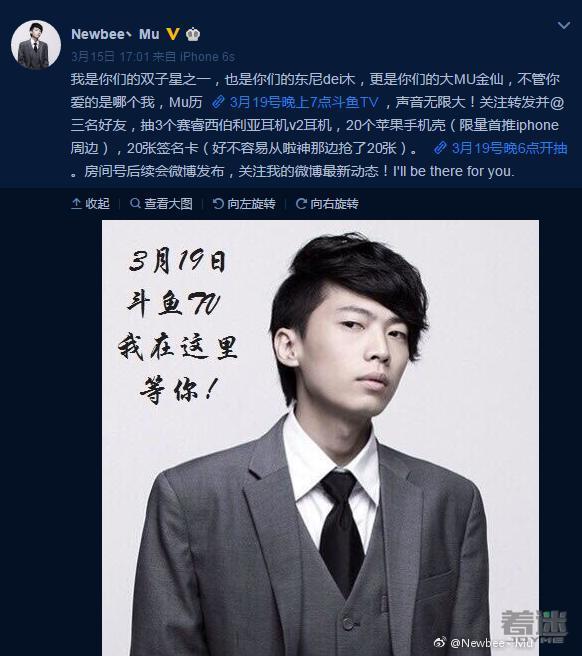Click the crown membership icon

point(192,34)
